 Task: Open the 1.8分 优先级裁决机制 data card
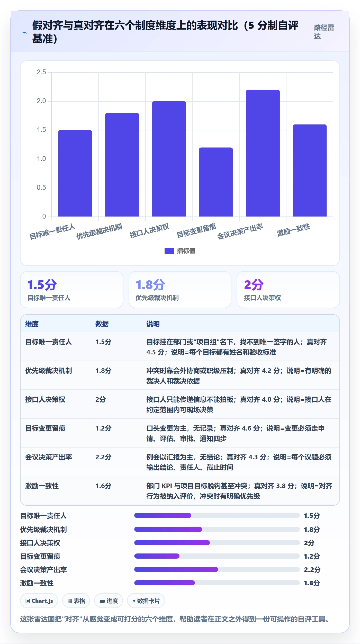[x=180, y=290]
